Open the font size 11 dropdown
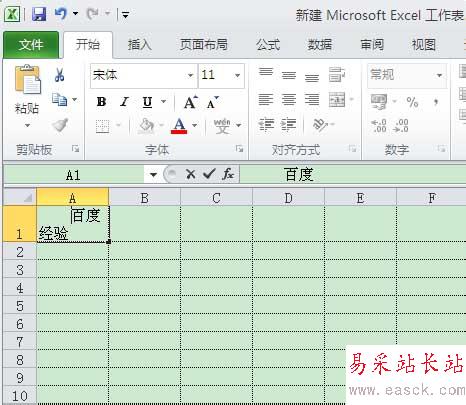The height and width of the screenshot is (405, 466). point(238,75)
